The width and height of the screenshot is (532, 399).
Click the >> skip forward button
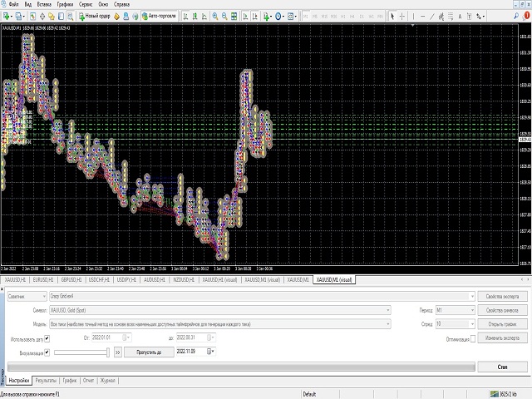point(118,352)
